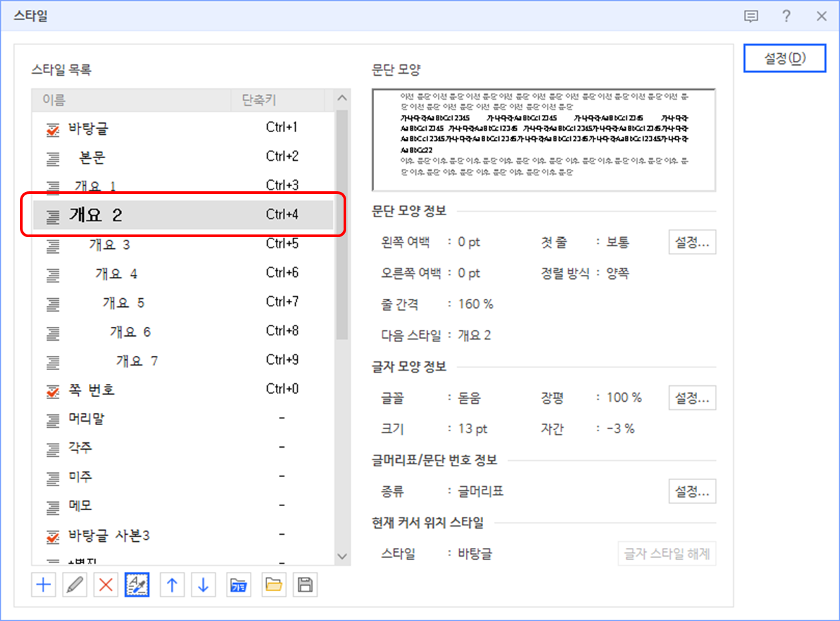Screen dimensions: 840x621
Task: Export styles using the save disk icon
Action: click(x=305, y=584)
